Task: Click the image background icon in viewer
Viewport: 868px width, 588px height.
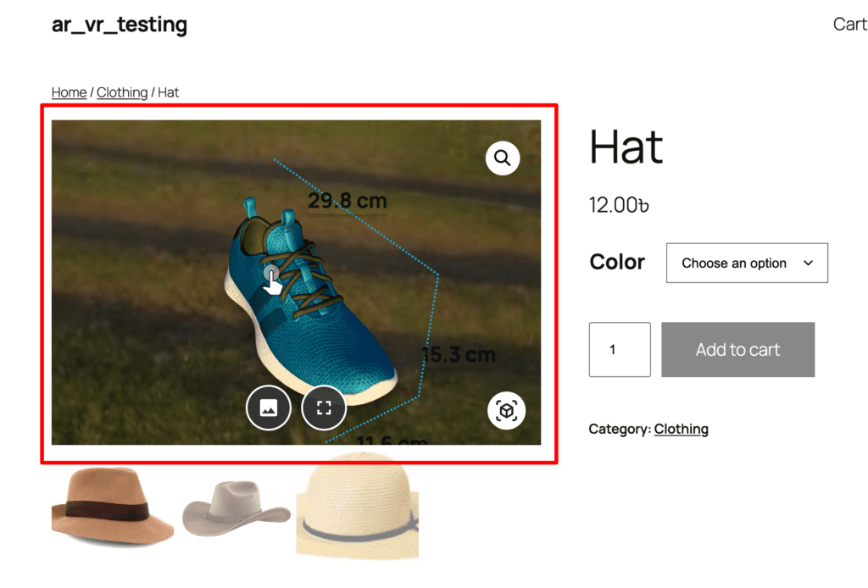Action: point(269,408)
